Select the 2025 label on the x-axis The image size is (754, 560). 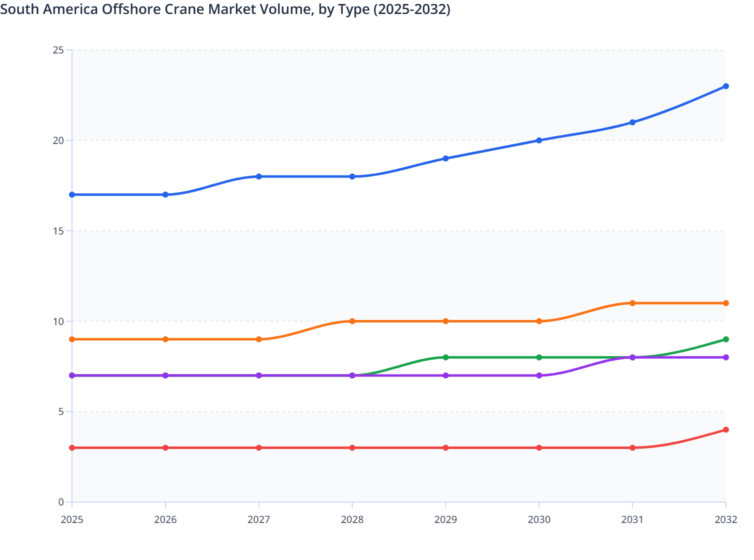click(x=71, y=520)
